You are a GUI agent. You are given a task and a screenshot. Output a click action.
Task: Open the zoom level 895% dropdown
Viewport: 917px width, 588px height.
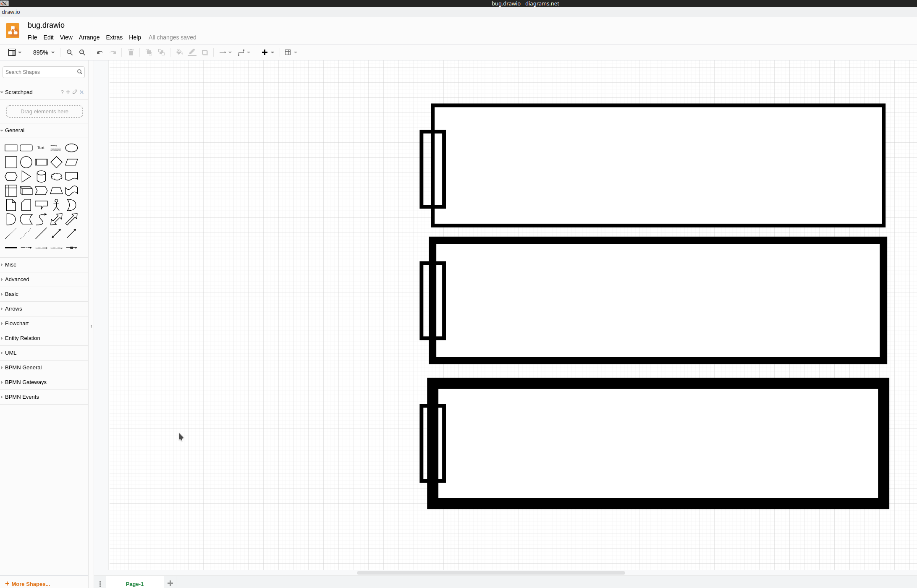[x=44, y=52]
